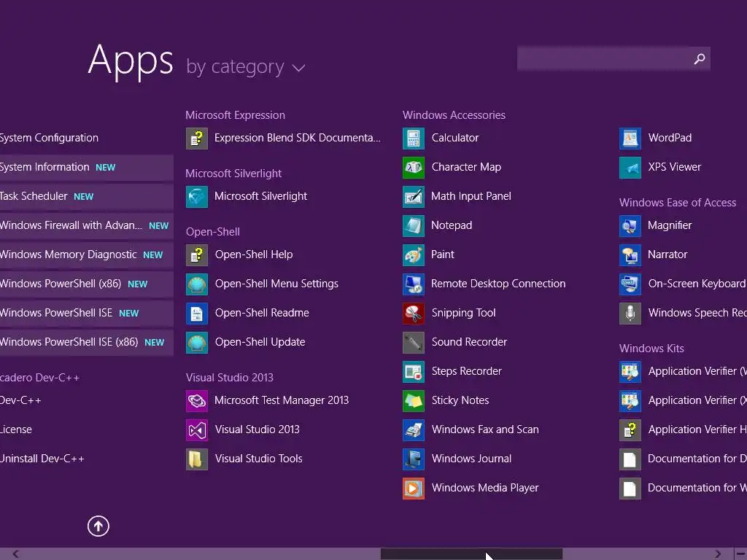This screenshot has height=560, width=747.
Task: Open Windows Journal icon
Action: pos(413,459)
